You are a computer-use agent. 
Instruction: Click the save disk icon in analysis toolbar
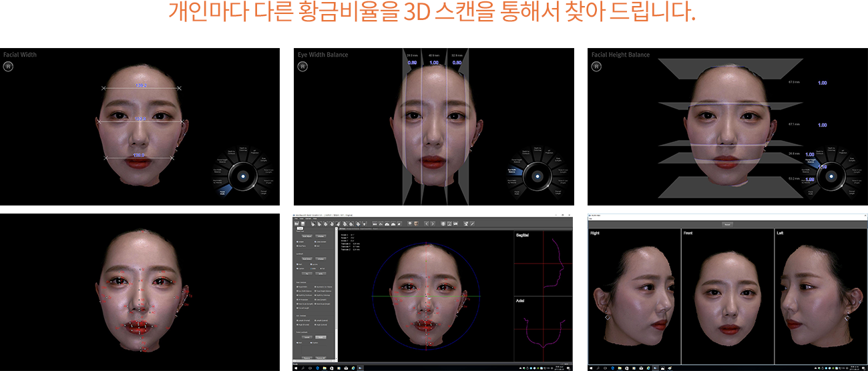302,224
